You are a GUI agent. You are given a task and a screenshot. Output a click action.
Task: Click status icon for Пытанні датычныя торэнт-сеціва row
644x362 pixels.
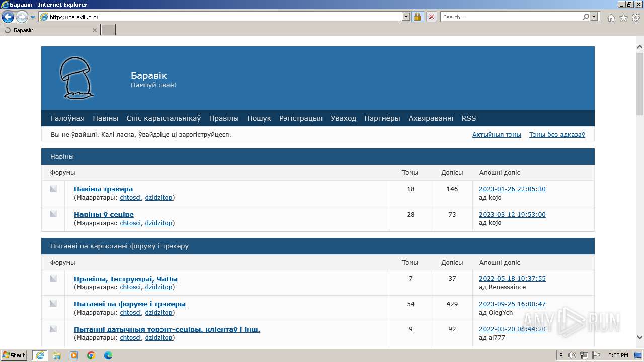coord(53,329)
